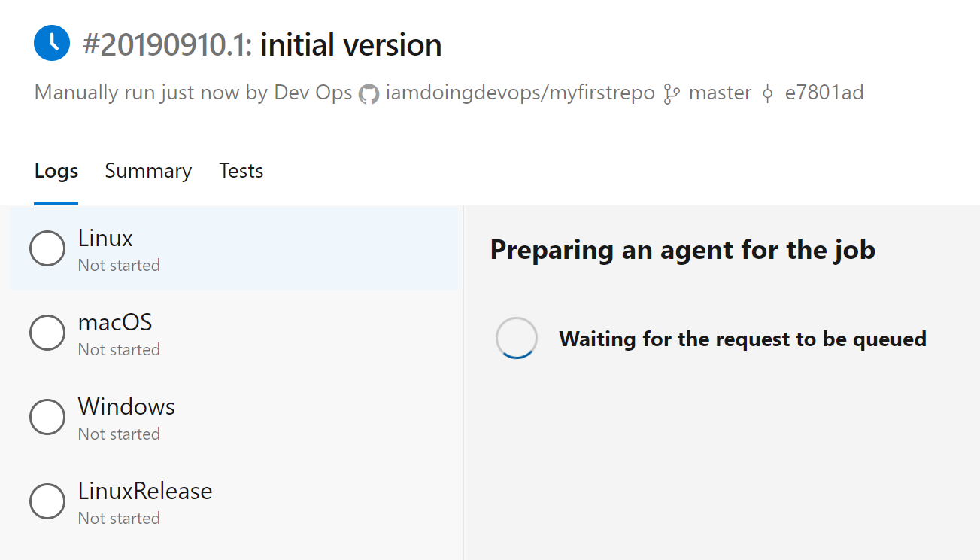
Task: Click the branch icon beside master
Action: click(x=671, y=94)
